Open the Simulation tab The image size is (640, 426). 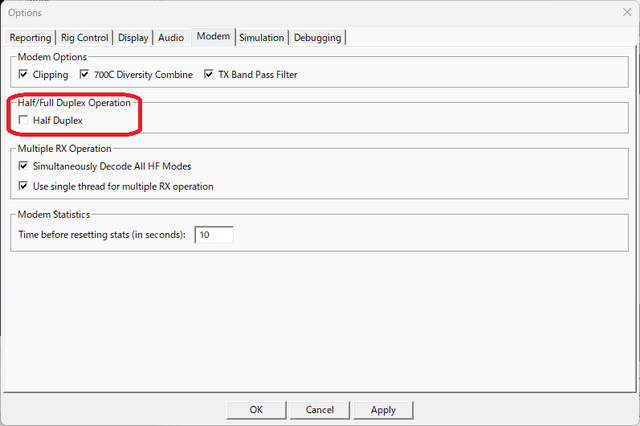click(262, 38)
